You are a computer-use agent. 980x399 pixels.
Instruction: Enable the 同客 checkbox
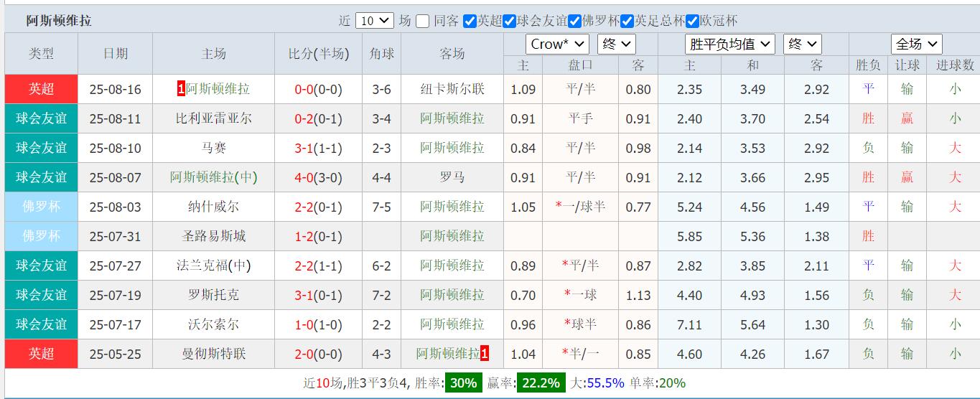pyautogui.click(x=423, y=22)
